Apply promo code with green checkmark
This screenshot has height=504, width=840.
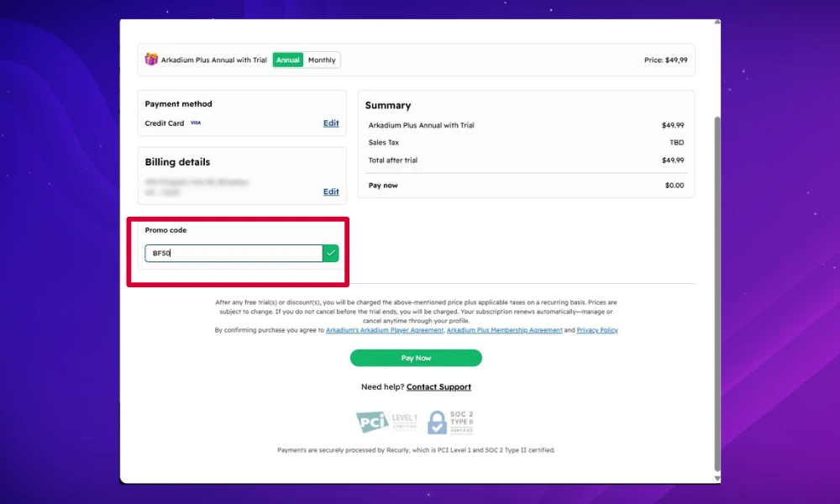[331, 253]
